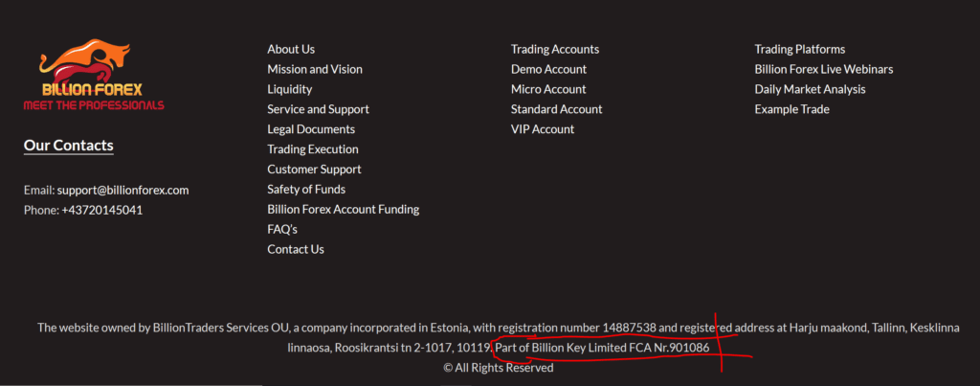This screenshot has height=386, width=980.
Task: Open Daily Market Analysis link
Action: pos(810,89)
